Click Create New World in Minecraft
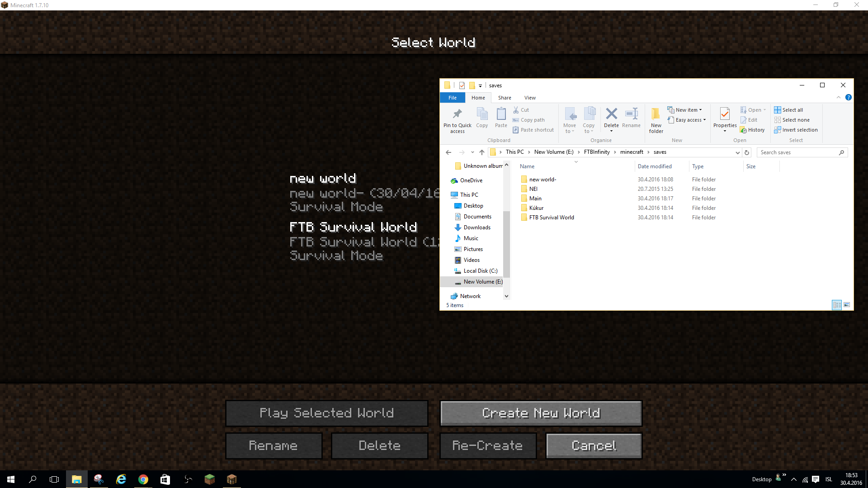The image size is (868, 488). (541, 413)
